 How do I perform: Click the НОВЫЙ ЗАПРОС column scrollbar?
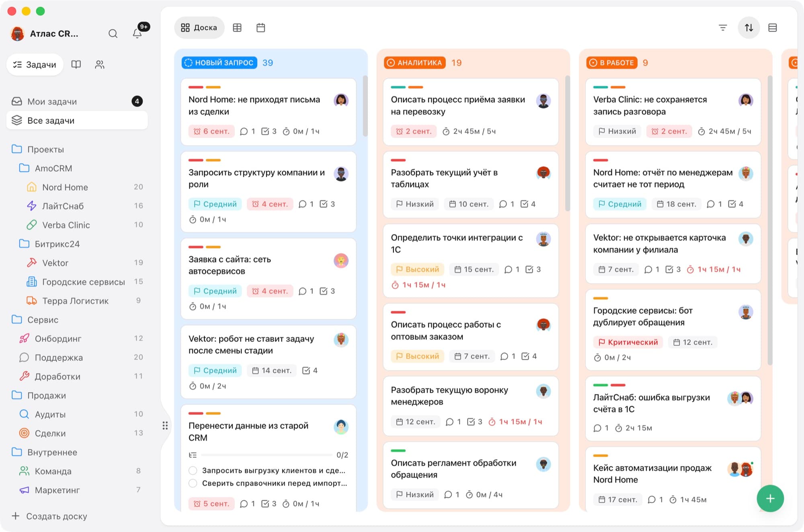pos(365,106)
